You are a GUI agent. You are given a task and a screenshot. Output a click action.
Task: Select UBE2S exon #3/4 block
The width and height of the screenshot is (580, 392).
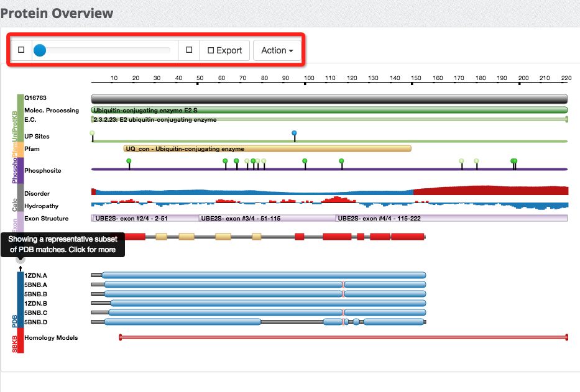tap(267, 219)
